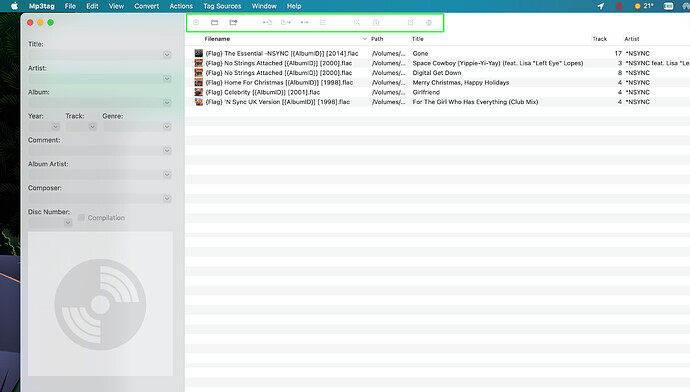Expand the Album field dropdown
Viewport: 690px width, 392px height.
point(167,103)
